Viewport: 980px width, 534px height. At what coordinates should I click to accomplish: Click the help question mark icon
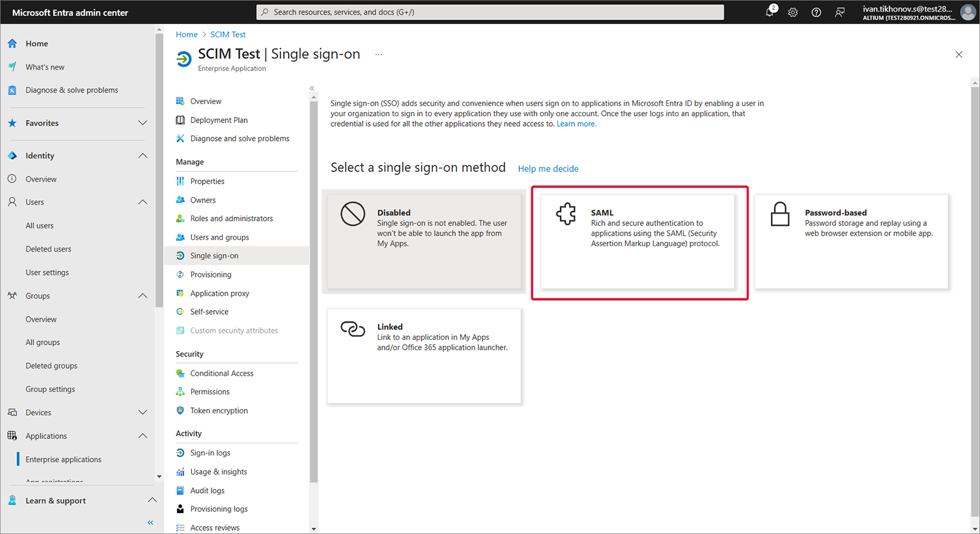point(816,12)
